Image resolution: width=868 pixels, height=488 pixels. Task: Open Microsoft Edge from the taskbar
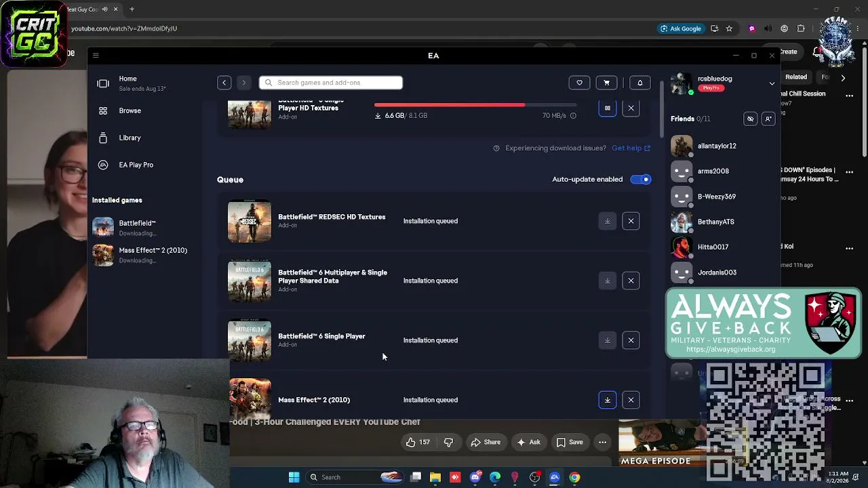click(x=495, y=477)
